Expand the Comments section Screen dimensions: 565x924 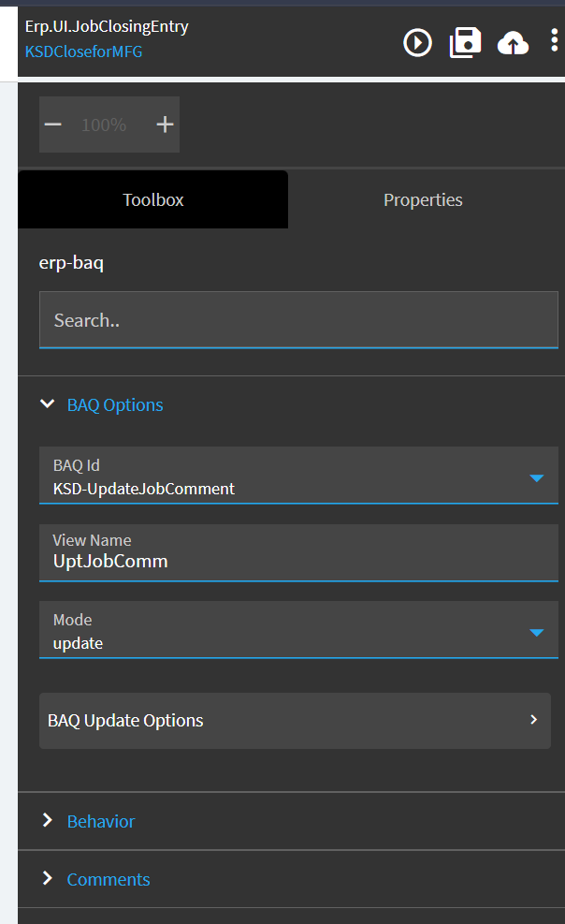108,879
